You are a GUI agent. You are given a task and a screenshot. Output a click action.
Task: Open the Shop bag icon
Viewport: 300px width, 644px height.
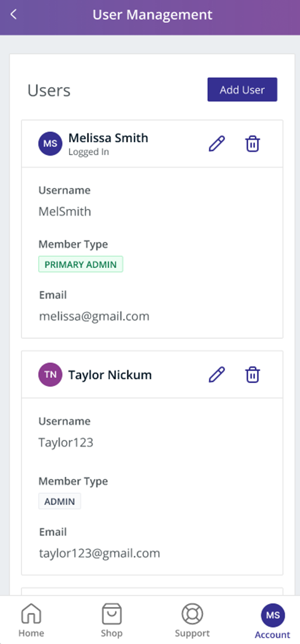coord(112,614)
